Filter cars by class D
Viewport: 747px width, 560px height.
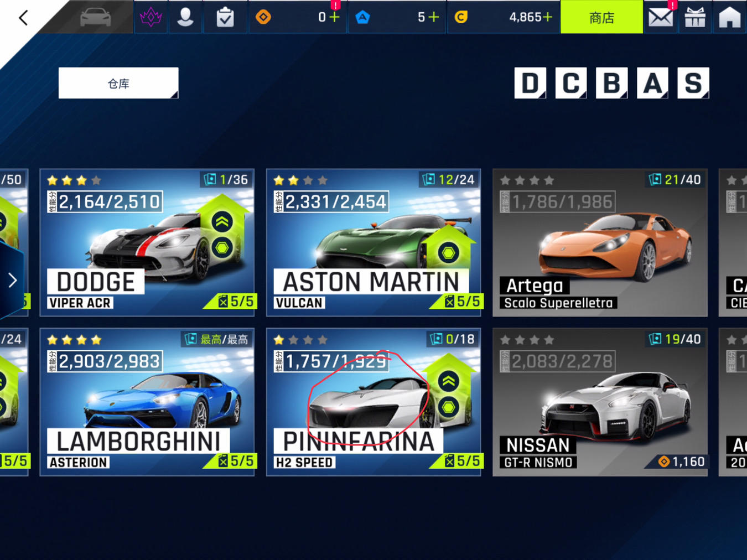530,83
